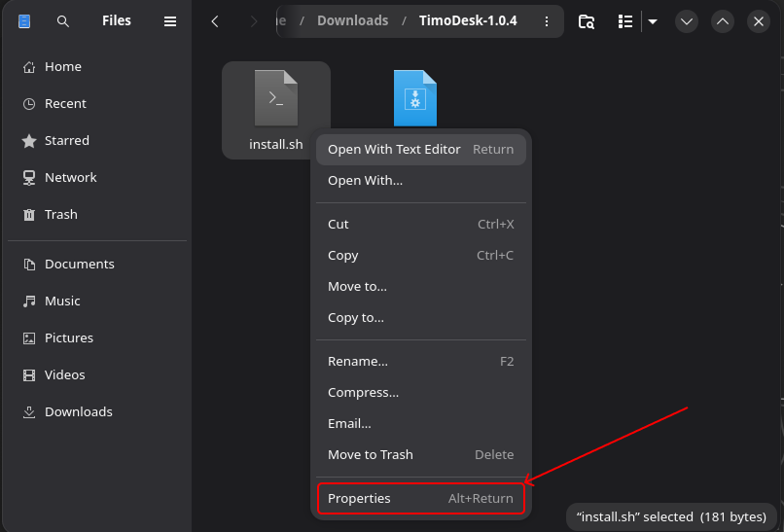Image resolution: width=784 pixels, height=532 pixels.
Task: Open Documents in the sidebar
Action: point(97,264)
